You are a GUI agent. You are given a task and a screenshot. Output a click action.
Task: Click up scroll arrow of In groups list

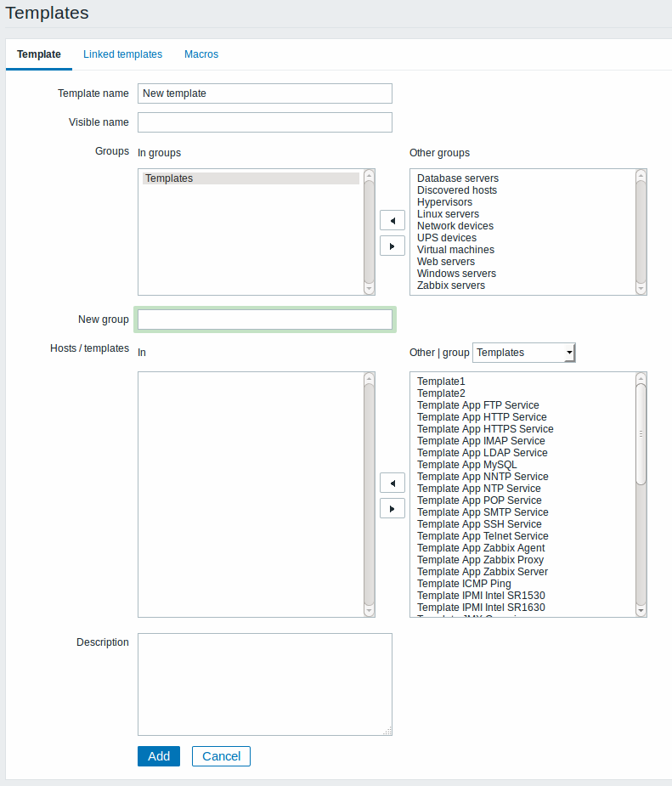pos(370,175)
